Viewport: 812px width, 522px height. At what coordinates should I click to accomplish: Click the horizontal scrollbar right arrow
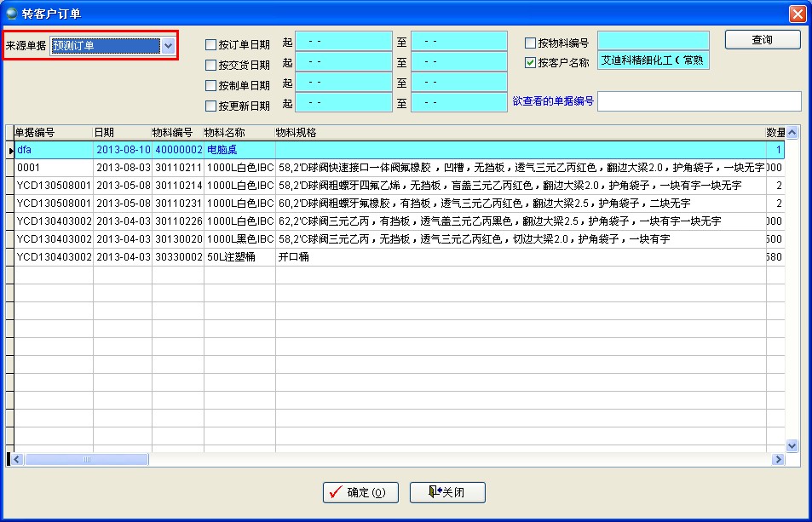[x=777, y=459]
